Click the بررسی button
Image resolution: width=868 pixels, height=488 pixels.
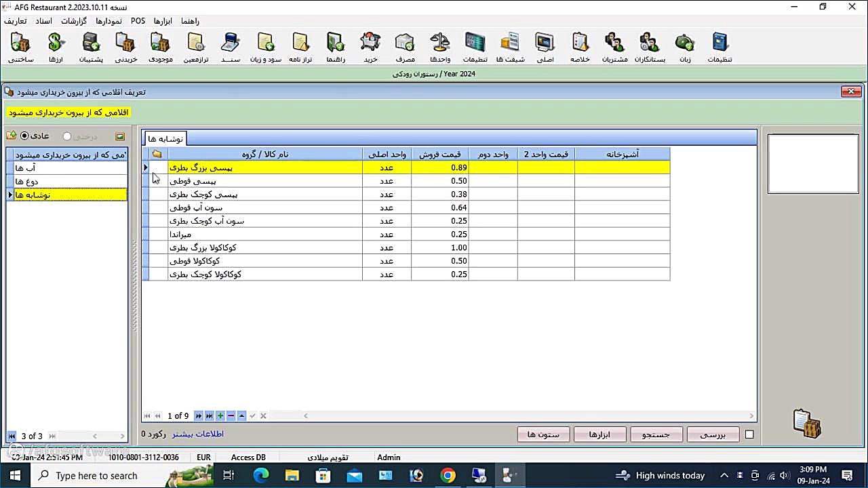click(x=713, y=434)
